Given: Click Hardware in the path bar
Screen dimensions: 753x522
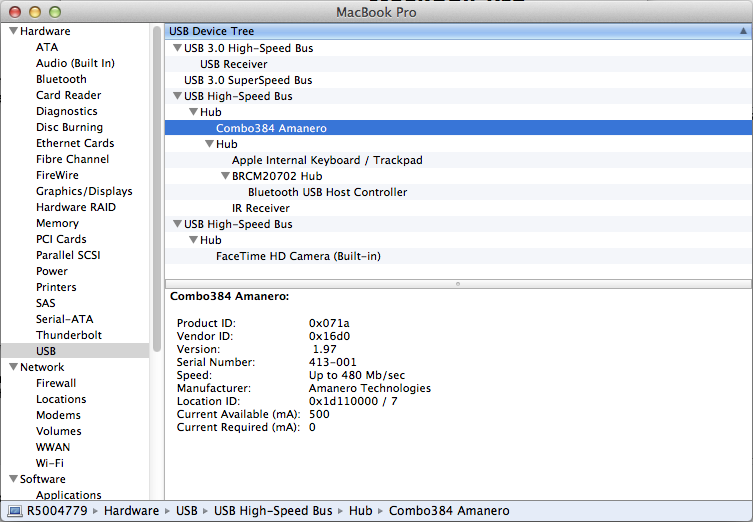Looking at the screenshot, I should coord(131,510).
